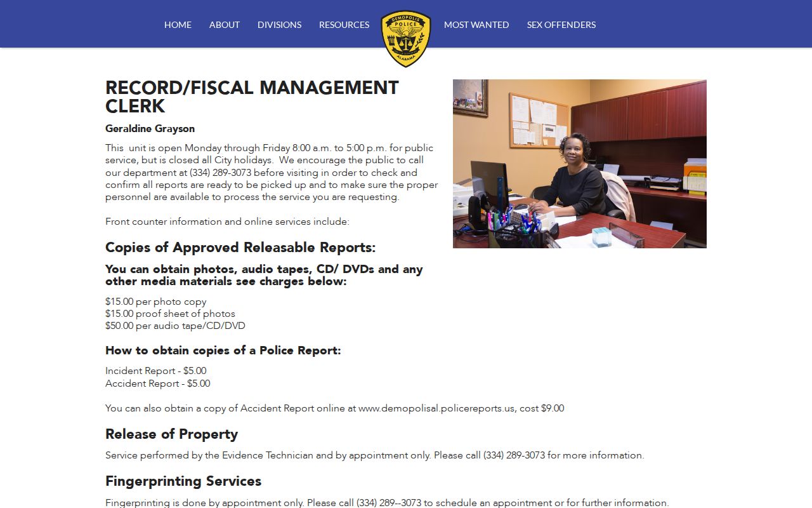This screenshot has height=508, width=812.
Task: Click the 'Front counter information and online services' line
Action: tap(227, 222)
